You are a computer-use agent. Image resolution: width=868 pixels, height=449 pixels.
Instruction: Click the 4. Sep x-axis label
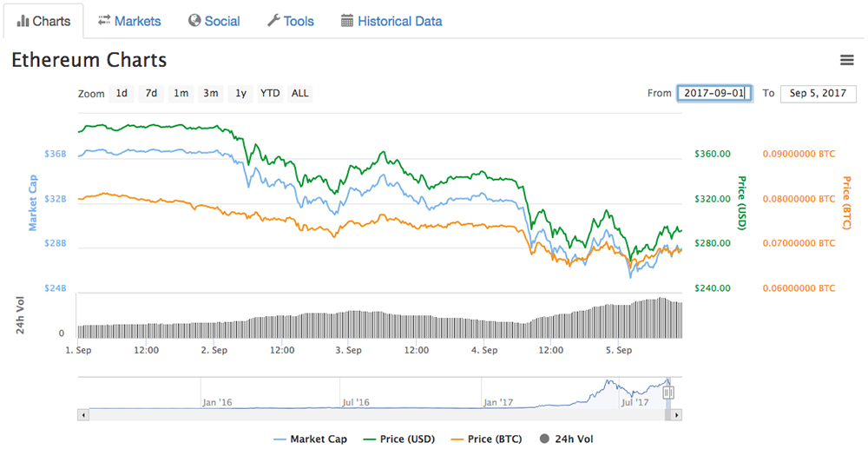(x=483, y=350)
